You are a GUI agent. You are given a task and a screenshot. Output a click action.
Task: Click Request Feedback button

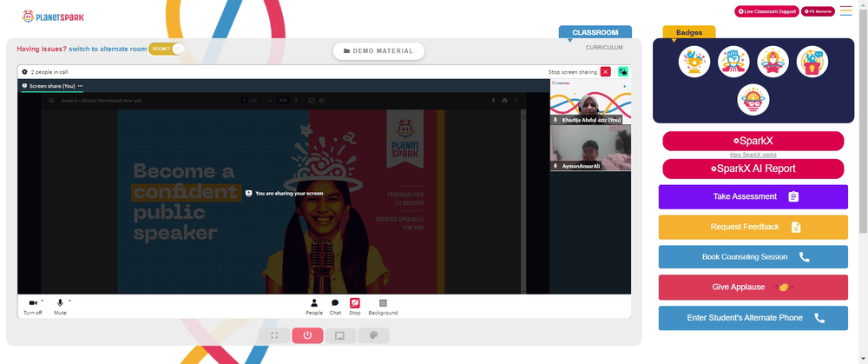click(x=753, y=227)
